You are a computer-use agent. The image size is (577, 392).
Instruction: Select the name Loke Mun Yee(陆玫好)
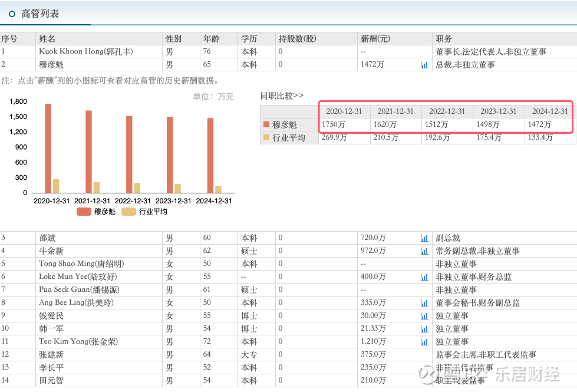(x=78, y=277)
